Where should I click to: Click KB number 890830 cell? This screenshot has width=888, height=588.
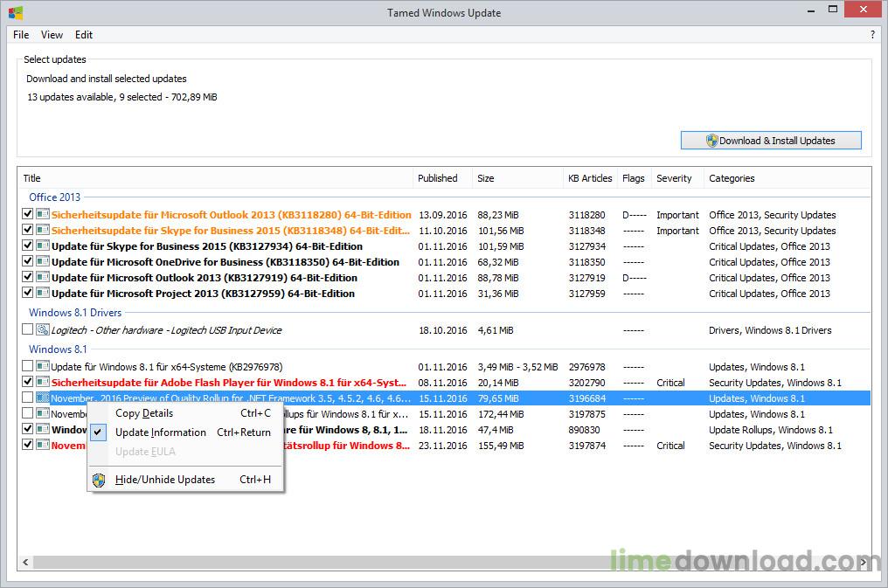[x=584, y=430]
